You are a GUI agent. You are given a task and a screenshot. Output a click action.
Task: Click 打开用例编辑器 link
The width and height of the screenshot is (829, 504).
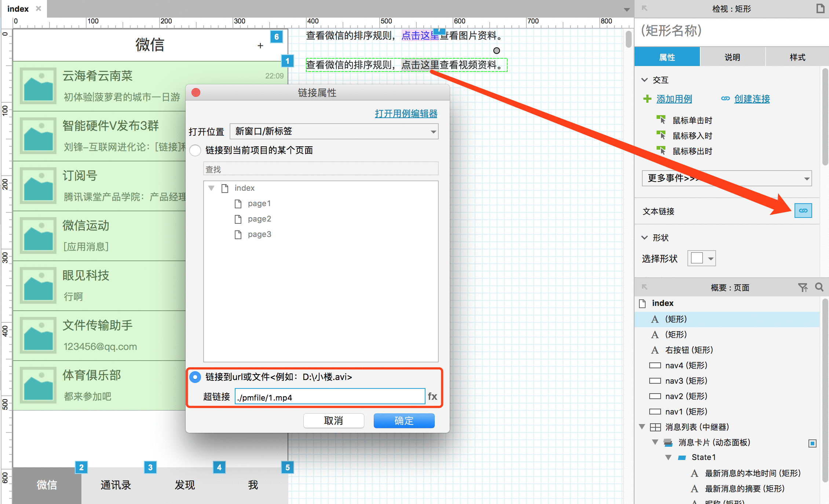406,114
